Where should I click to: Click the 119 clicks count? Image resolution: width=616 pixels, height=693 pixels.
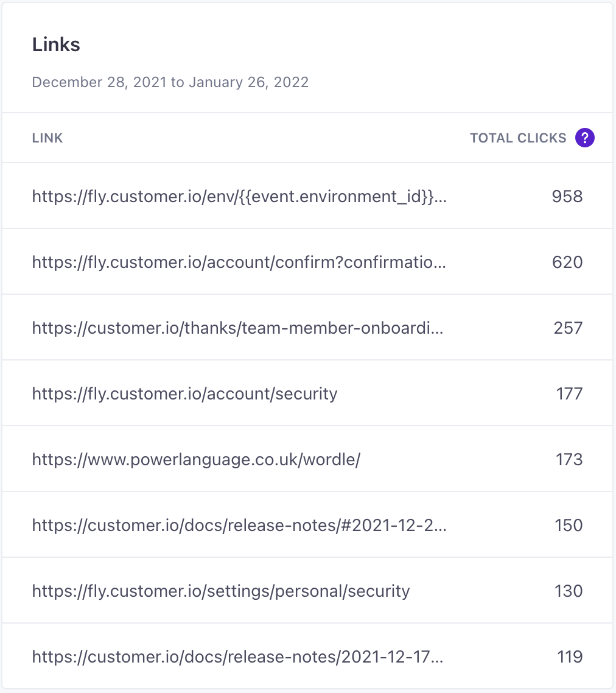click(570, 657)
